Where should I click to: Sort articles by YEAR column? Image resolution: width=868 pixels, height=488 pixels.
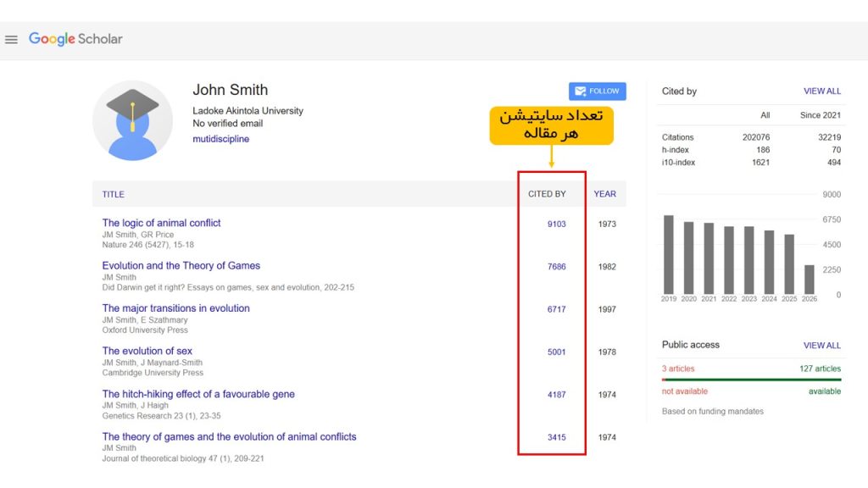[x=604, y=194]
